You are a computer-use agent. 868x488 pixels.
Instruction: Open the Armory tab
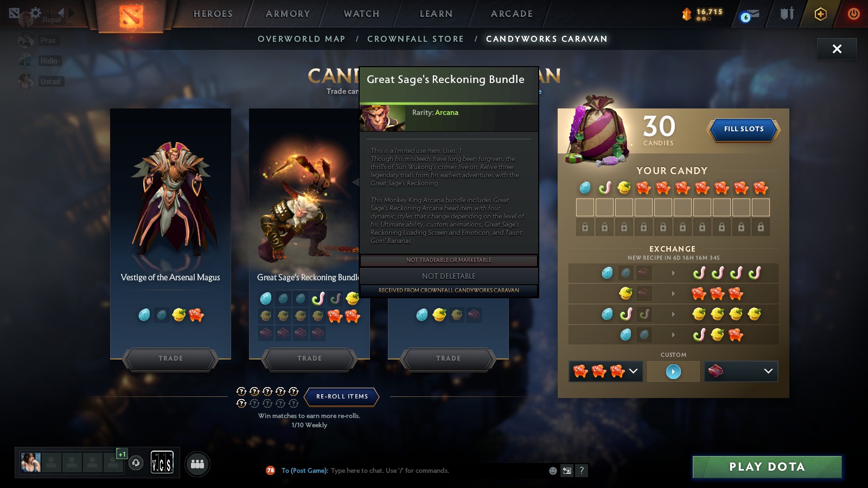[288, 14]
